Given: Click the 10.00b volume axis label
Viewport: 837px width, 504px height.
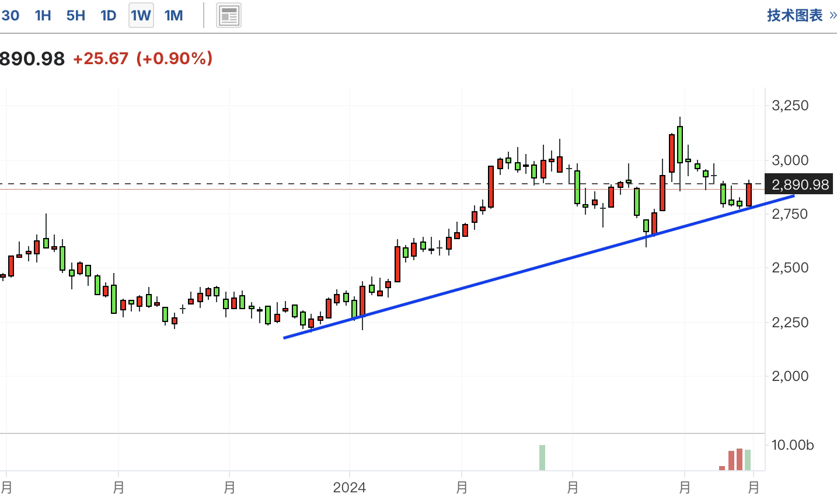Looking at the screenshot, I should pyautogui.click(x=792, y=445).
